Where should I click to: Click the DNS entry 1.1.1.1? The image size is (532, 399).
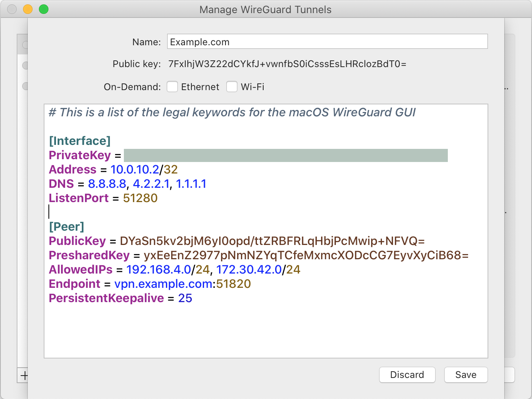pos(191,184)
